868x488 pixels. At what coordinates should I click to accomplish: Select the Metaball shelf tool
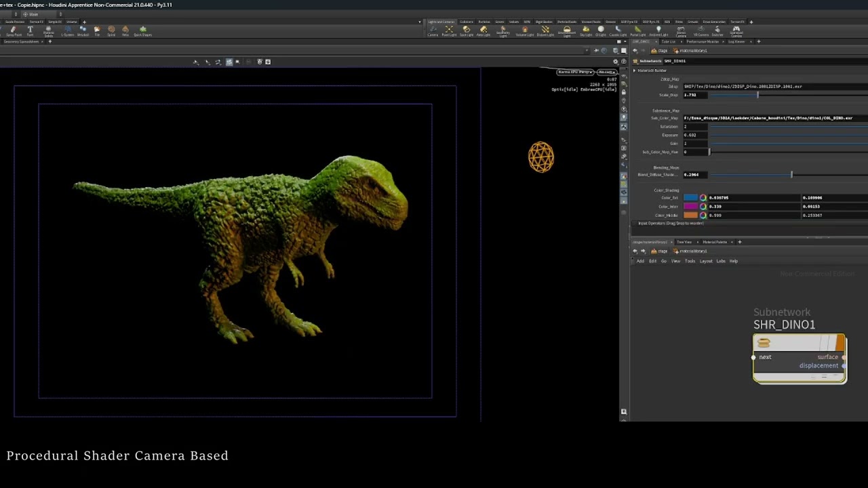(83, 31)
